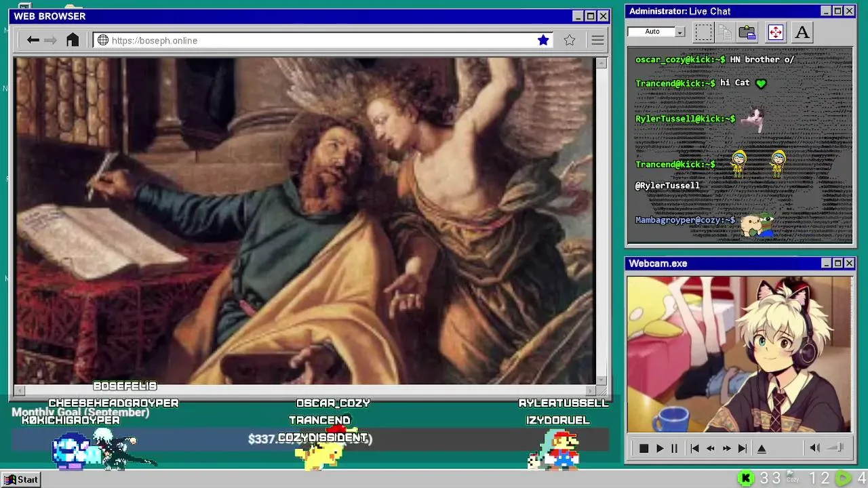
Task: Click oscar_cozy@kick username in chat
Action: point(680,60)
